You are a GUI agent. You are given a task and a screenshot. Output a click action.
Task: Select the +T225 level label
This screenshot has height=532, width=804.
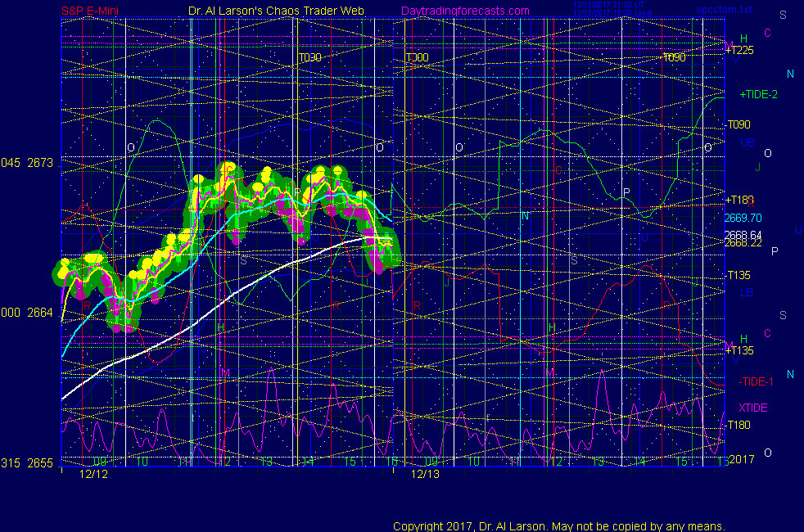tap(739, 50)
